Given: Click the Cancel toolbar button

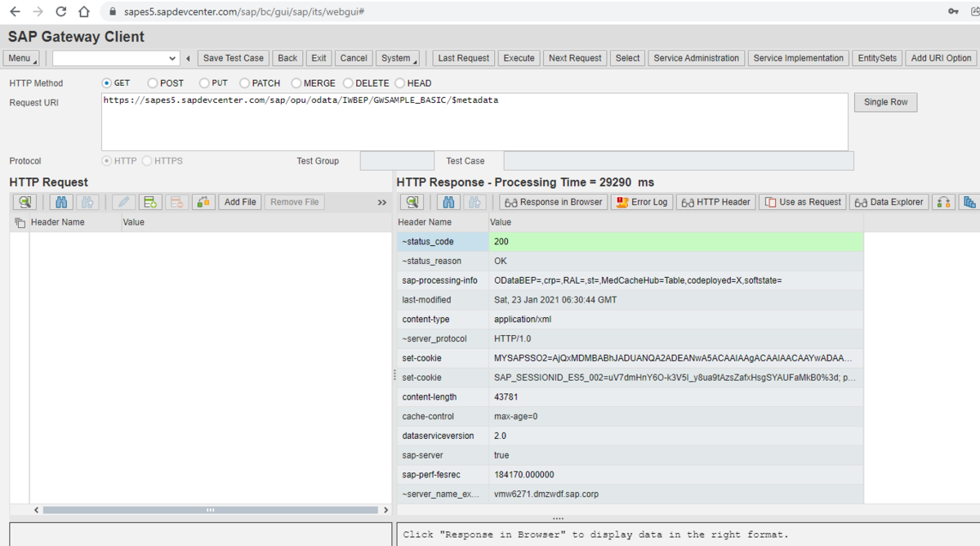Looking at the screenshot, I should tap(354, 58).
